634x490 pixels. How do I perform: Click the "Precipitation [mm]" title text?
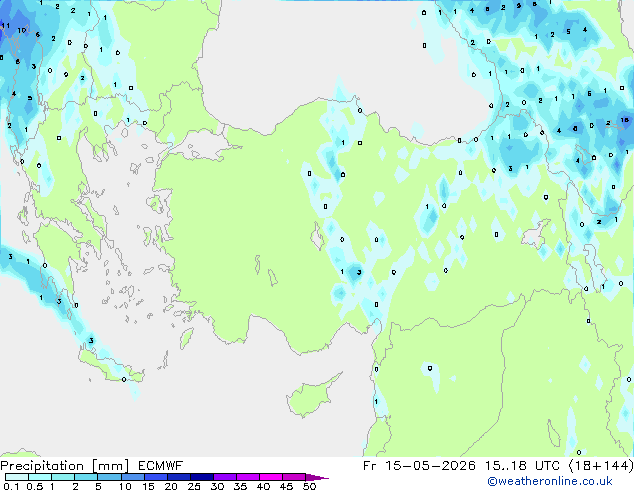tap(65, 466)
